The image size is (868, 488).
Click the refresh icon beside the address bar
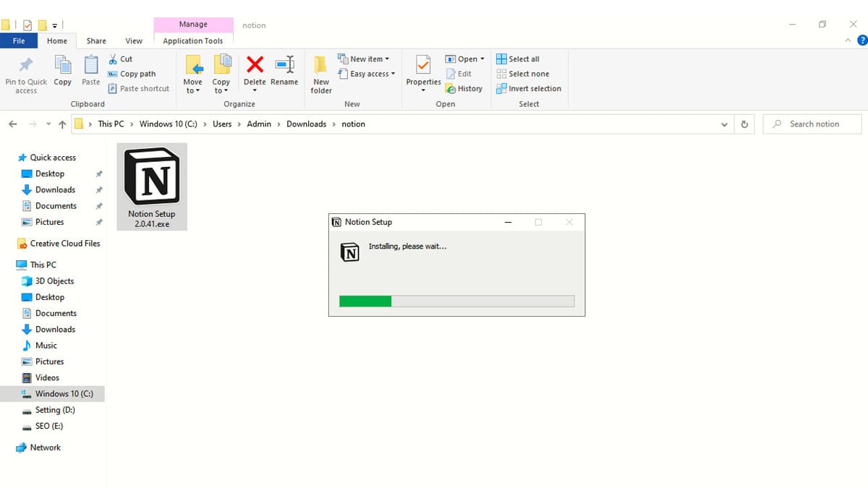(x=744, y=124)
